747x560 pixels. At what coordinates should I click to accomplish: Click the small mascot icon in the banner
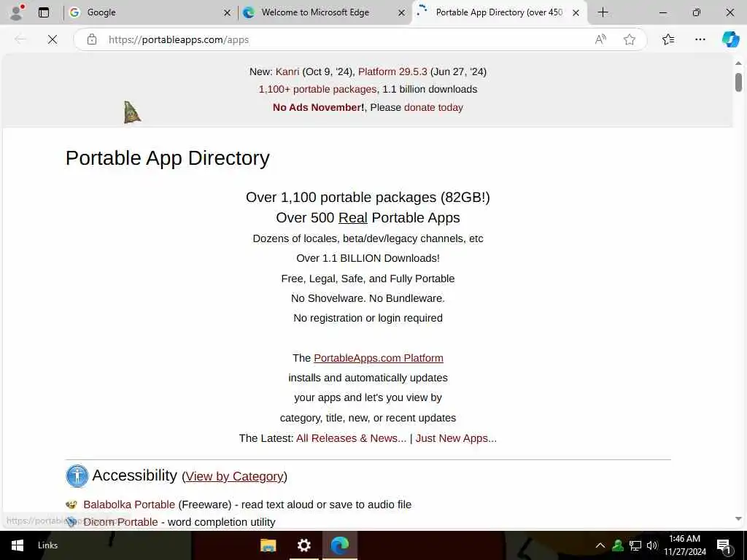tap(132, 112)
